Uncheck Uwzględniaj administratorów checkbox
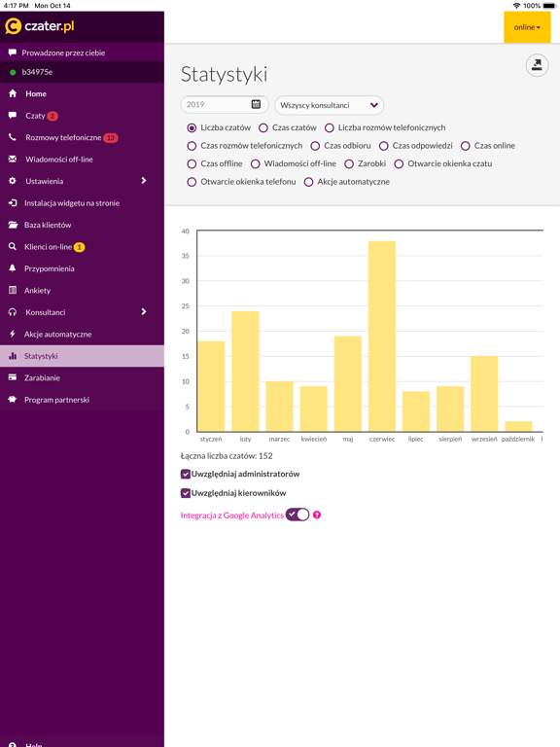 [x=186, y=474]
